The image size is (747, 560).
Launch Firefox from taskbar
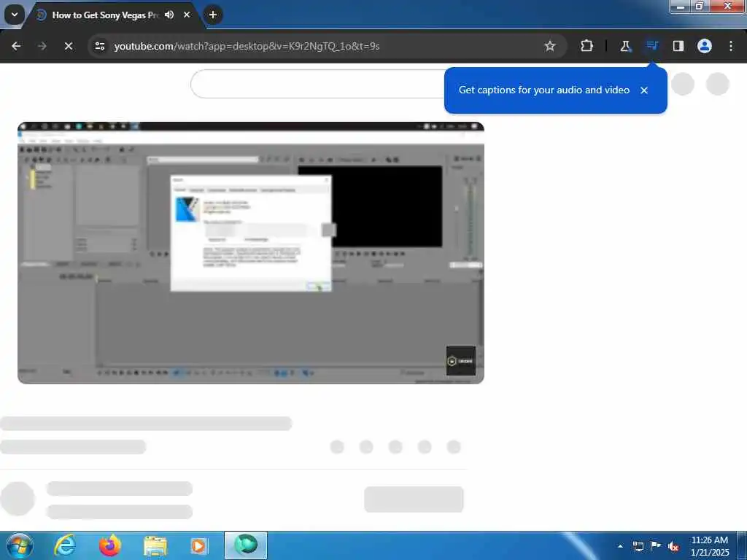pos(110,545)
